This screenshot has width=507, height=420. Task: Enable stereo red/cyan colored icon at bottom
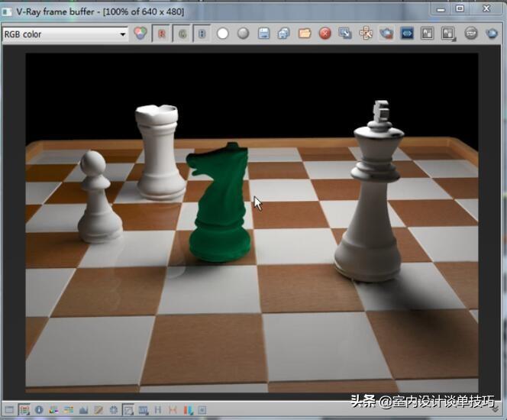pyautogui.click(x=188, y=410)
